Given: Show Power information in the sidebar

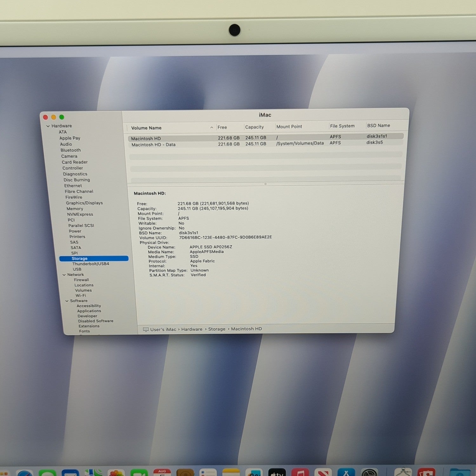Looking at the screenshot, I should (75, 231).
